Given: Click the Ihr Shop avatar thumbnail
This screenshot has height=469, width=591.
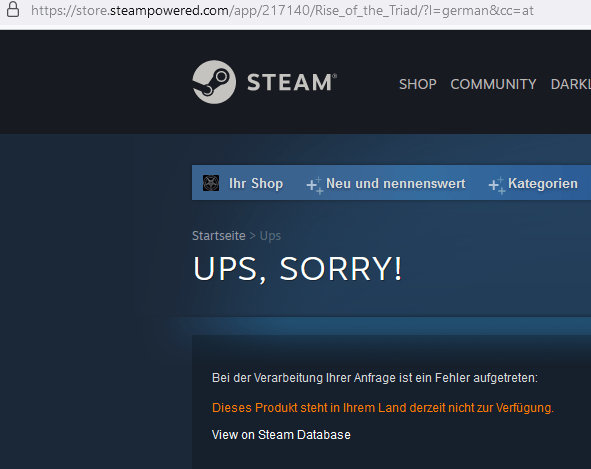Looking at the screenshot, I should click(211, 183).
